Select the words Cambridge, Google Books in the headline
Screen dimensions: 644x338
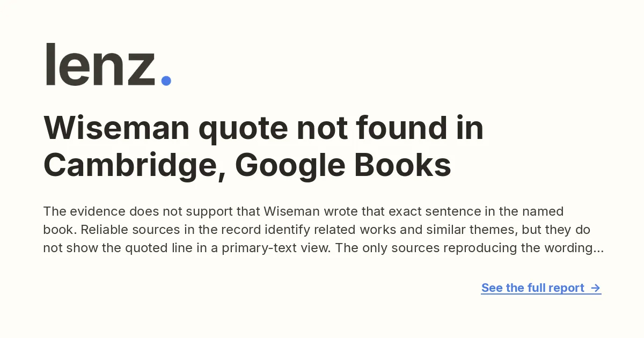247,166
